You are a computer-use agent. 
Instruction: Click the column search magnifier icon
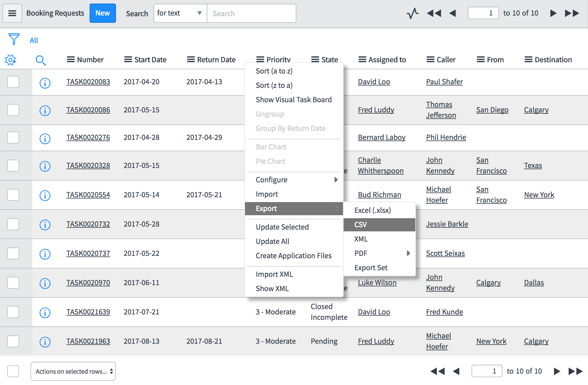click(x=41, y=60)
